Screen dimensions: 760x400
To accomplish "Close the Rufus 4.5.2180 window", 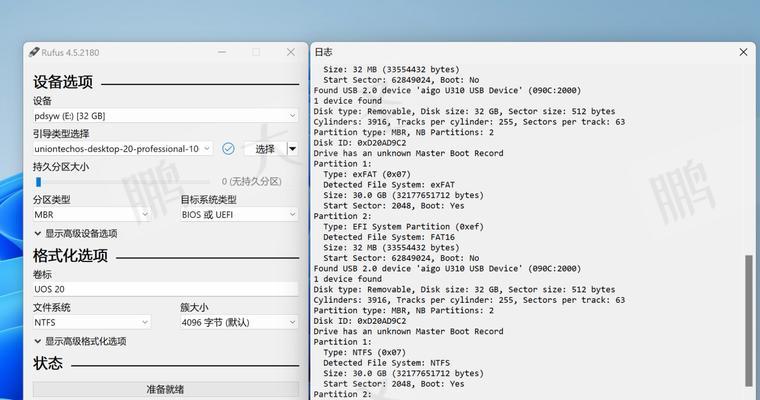I will pos(290,52).
